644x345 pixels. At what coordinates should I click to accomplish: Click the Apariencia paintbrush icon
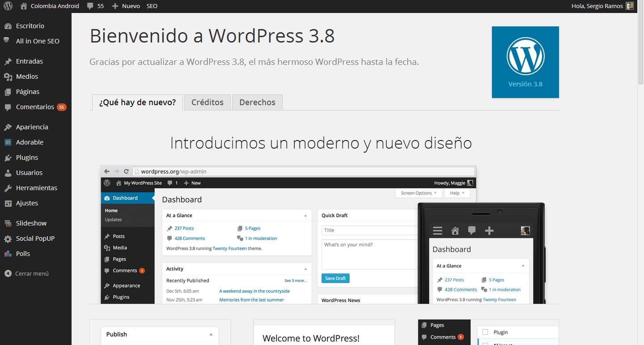8,127
